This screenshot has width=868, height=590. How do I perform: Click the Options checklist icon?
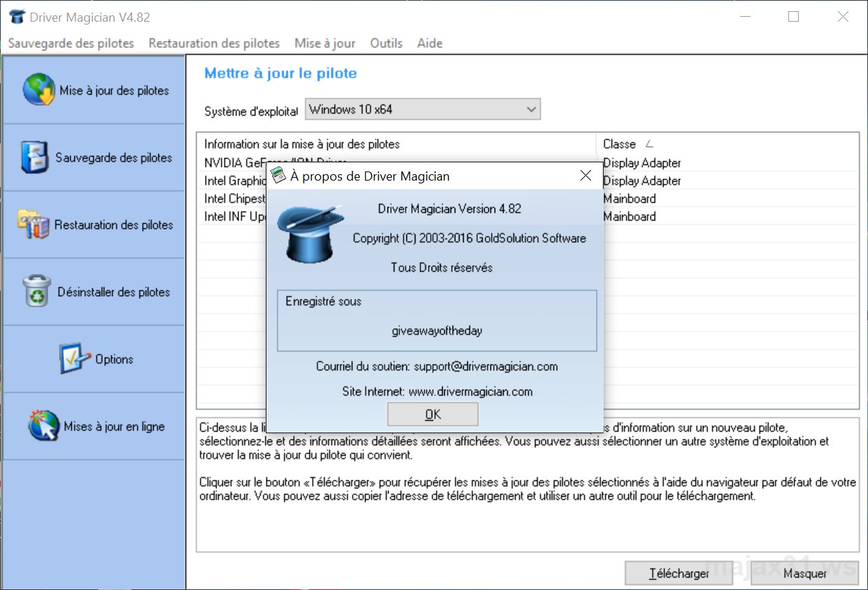coord(75,358)
